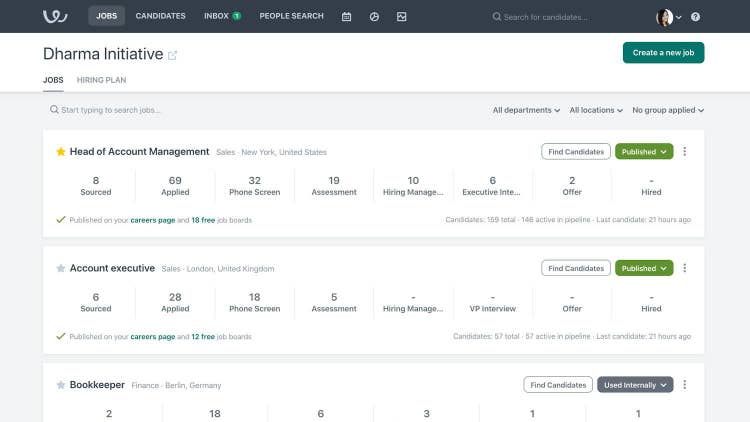Click the help question mark icon
Screen dimensions: 750x422
[x=695, y=17]
